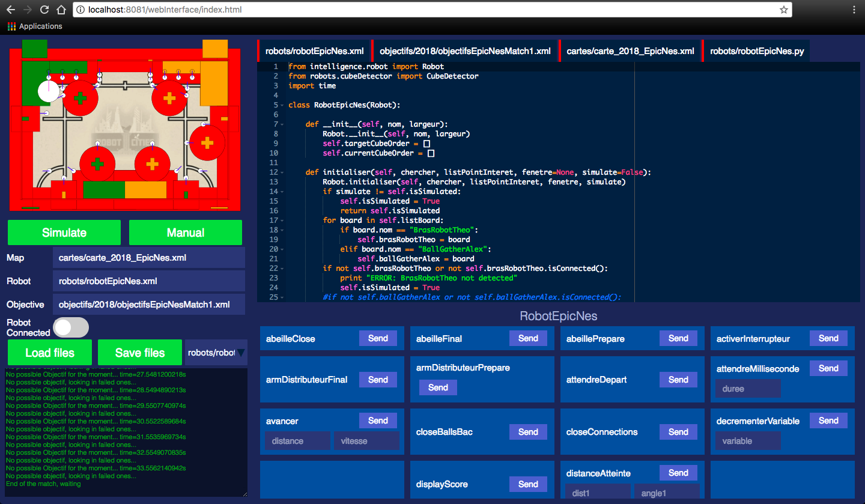Select orange plus circle at map bottom center
The height and width of the screenshot is (504, 865).
coord(153,163)
